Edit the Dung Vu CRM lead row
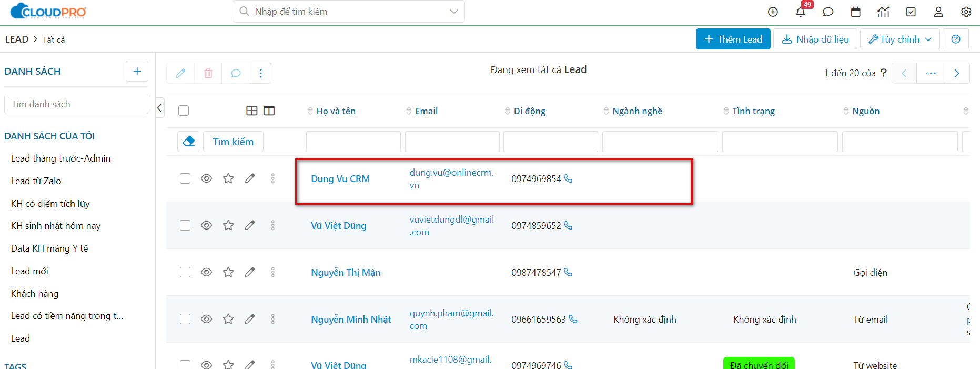This screenshot has height=369, width=980. (x=250, y=178)
